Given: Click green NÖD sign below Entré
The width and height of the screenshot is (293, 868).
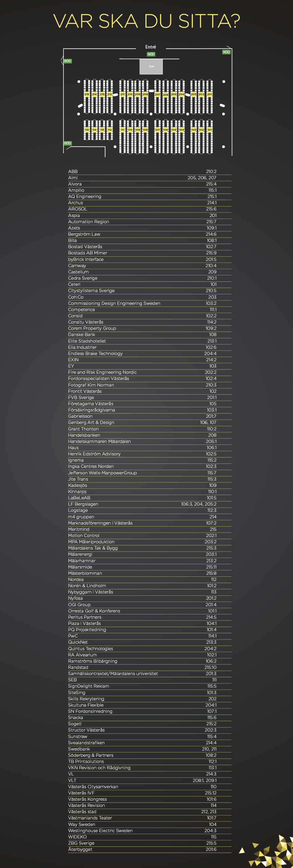Looking at the screenshot, I should (x=151, y=54).
